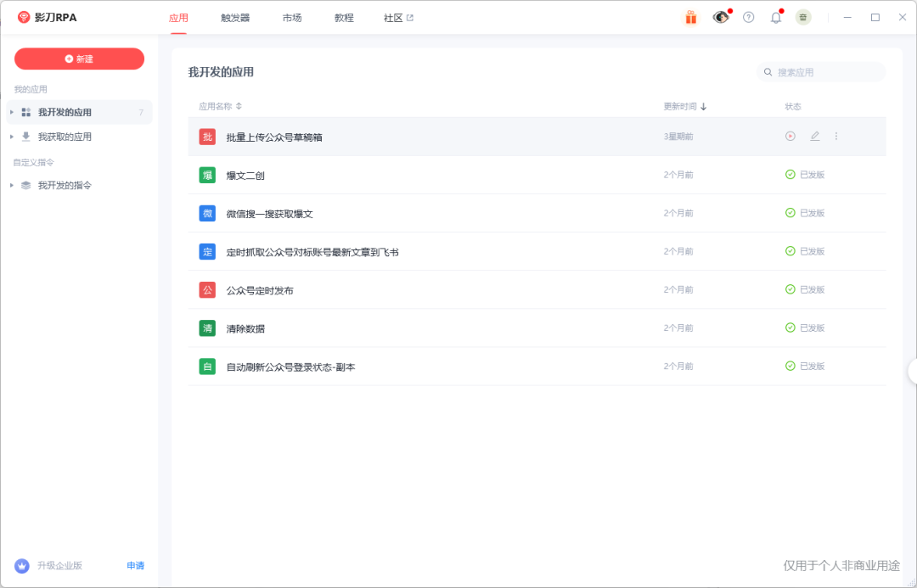The width and height of the screenshot is (917, 588).
Task: Click the 已发版 check icon for 爆文二创
Action: click(x=790, y=175)
